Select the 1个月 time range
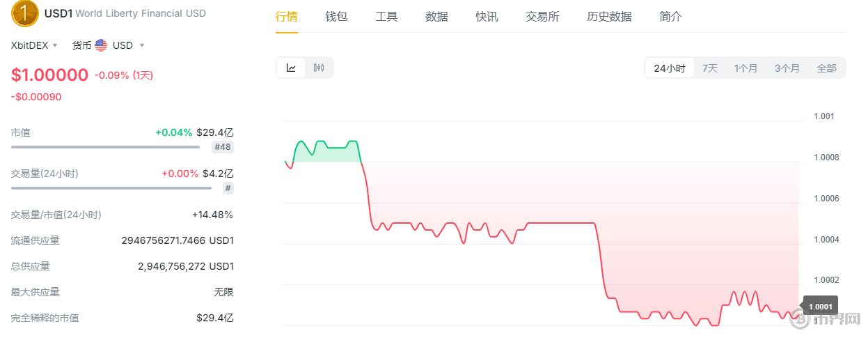Screen dimensions: 868x338 pos(745,68)
